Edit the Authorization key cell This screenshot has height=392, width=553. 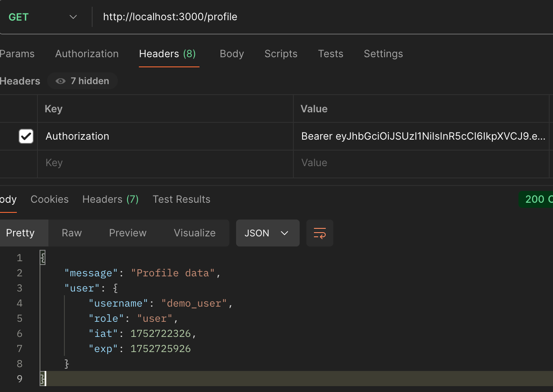pos(165,136)
